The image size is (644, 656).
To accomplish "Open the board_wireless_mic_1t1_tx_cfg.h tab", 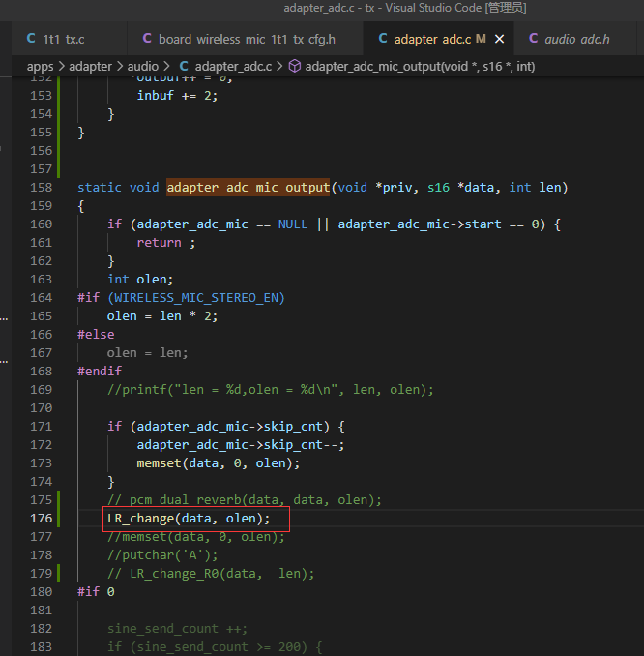I will (x=247, y=40).
